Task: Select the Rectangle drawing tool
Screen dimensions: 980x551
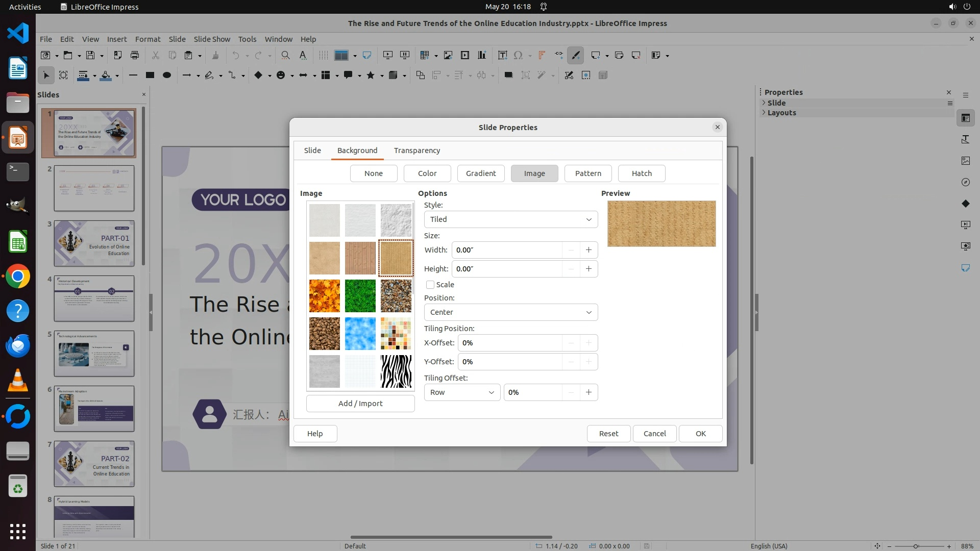Action: pyautogui.click(x=150, y=75)
